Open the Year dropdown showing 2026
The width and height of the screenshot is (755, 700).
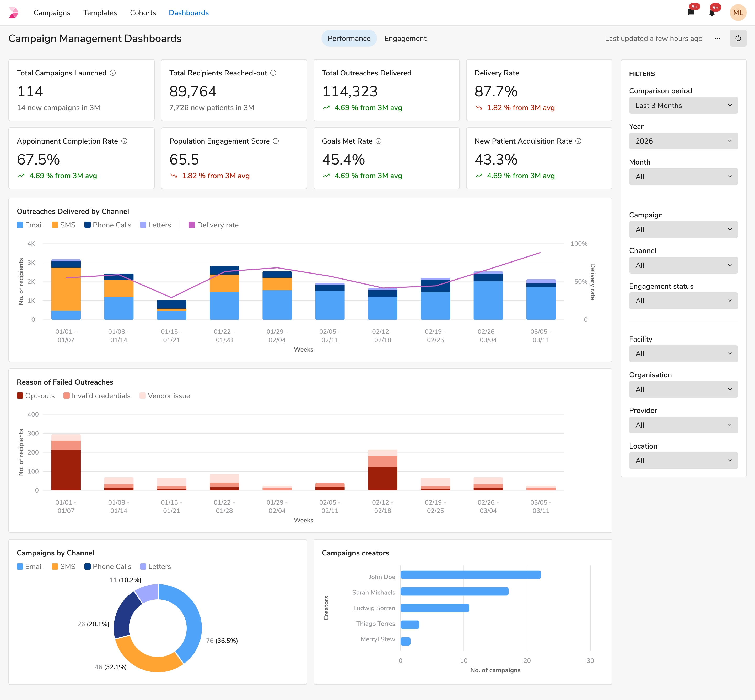(683, 141)
